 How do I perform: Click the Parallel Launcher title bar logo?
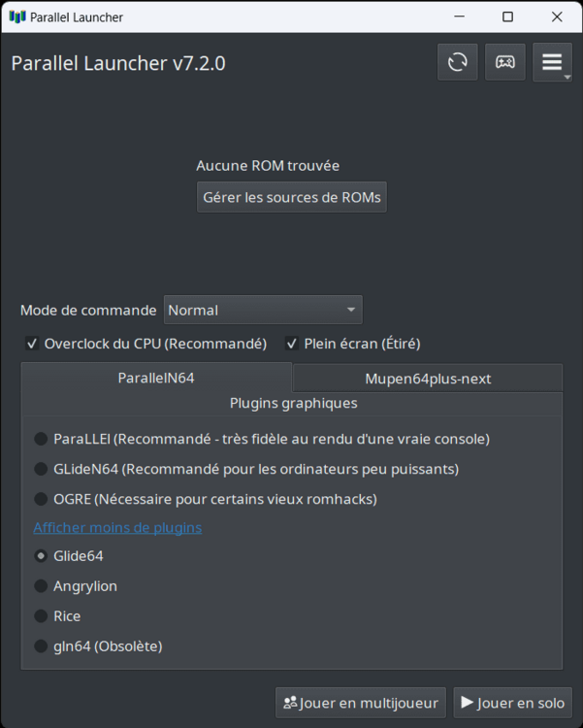point(16,17)
